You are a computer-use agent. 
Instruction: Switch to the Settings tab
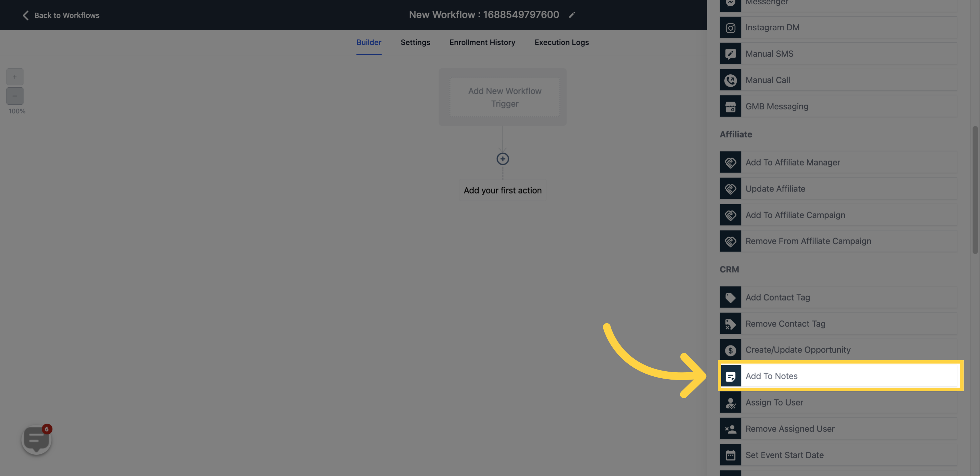(415, 42)
